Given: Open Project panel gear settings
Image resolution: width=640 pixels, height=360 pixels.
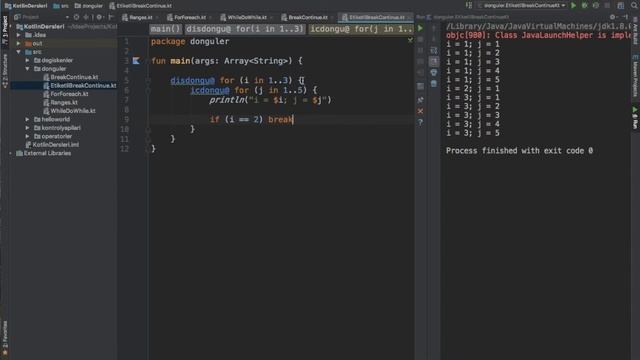Looking at the screenshot, I should point(99,17).
